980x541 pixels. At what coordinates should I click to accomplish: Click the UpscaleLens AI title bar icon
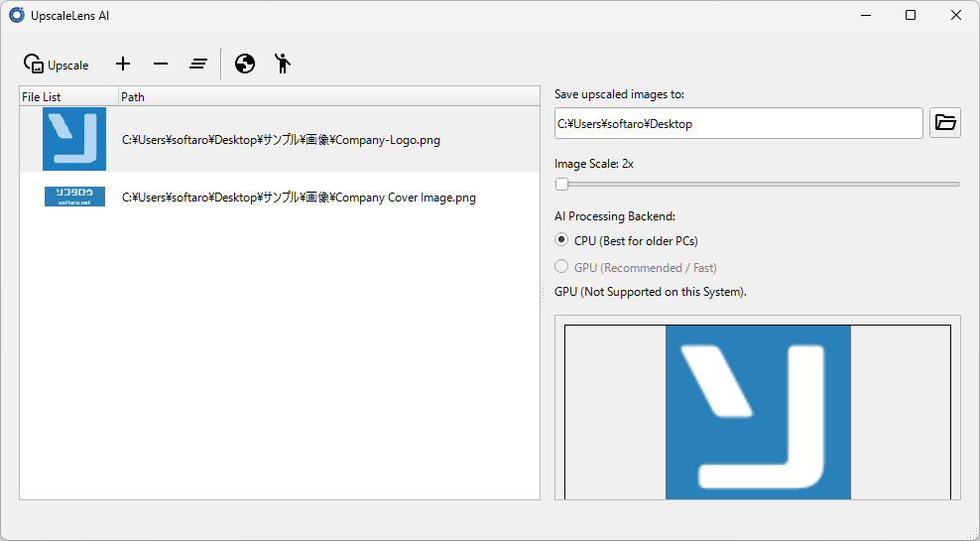click(17, 15)
